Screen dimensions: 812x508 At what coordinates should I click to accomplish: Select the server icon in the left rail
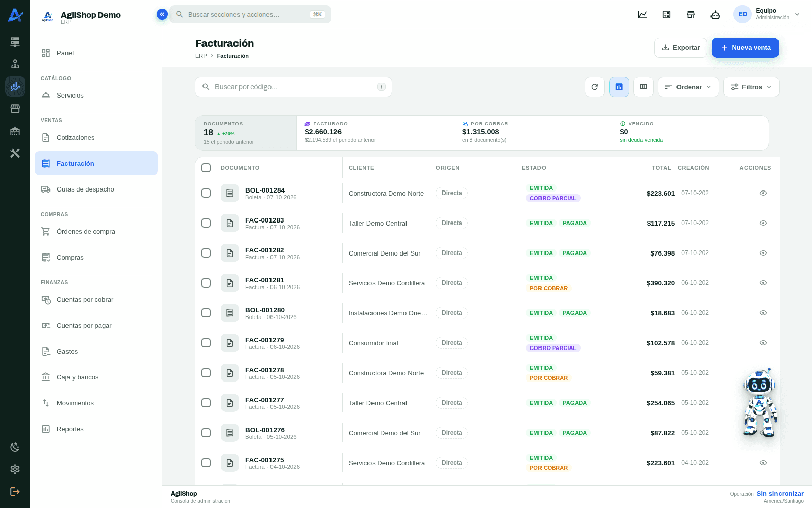coord(15,42)
